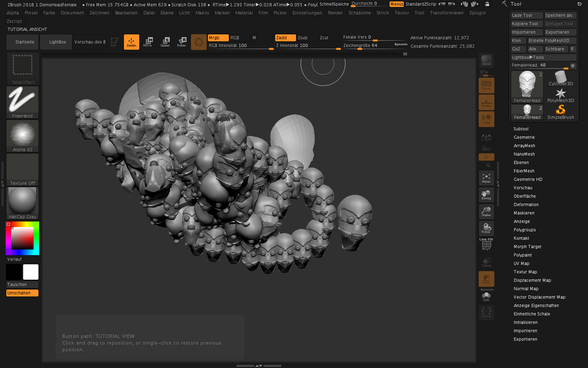Expand the UV Map section
The image size is (588, 368).
click(521, 263)
